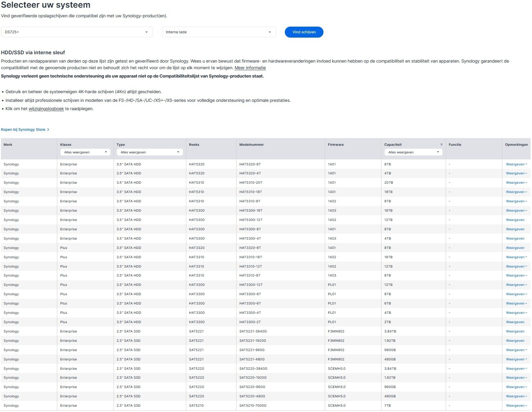Select the model number cell HAT5300-8T
The width and height of the screenshot is (532, 412).
click(250, 229)
